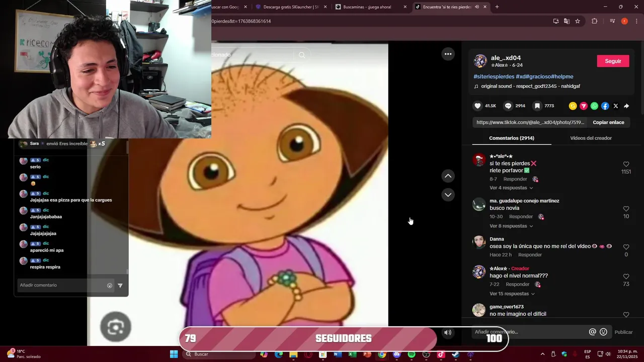This screenshot has width=644, height=362.
Task: Open emoji picker beside Publicar
Action: tap(604, 332)
